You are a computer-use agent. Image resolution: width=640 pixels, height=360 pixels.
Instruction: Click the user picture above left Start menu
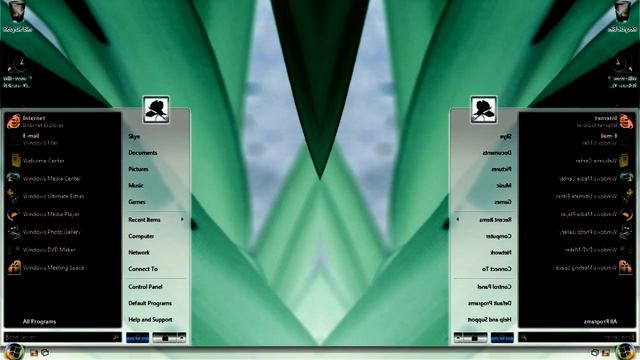156,109
